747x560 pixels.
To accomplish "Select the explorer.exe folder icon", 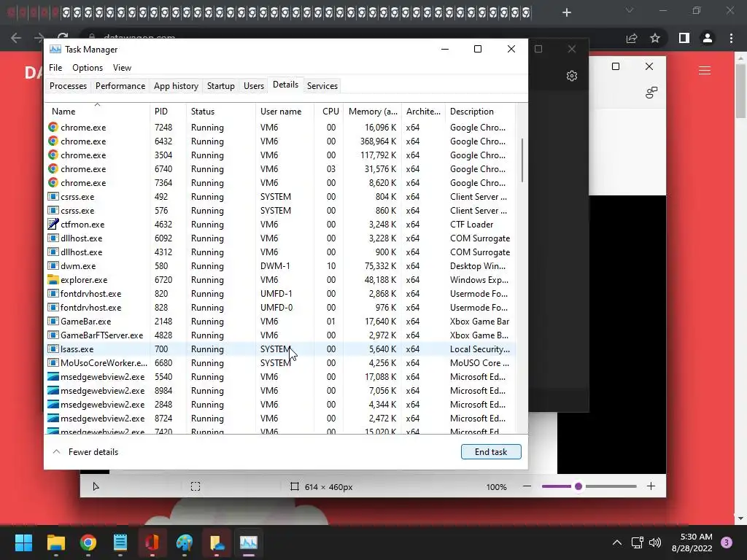I will tap(53, 279).
